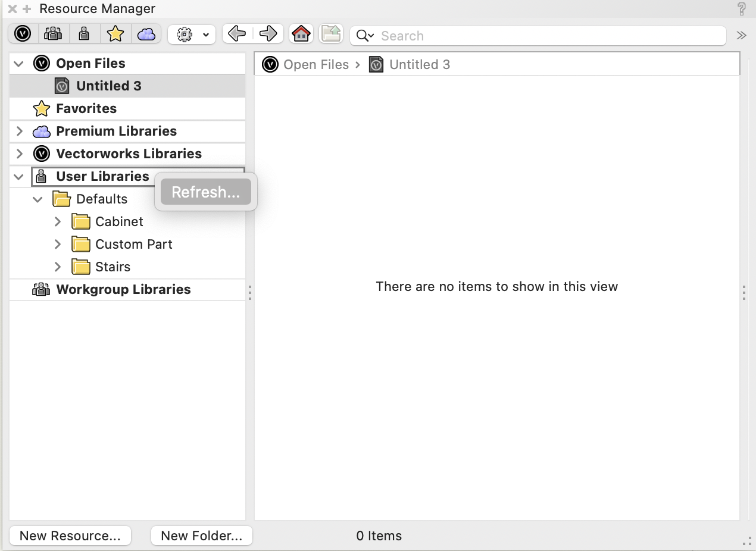756x551 pixels.
Task: Click Untitled 3 document icon in tree
Action: 63,86
